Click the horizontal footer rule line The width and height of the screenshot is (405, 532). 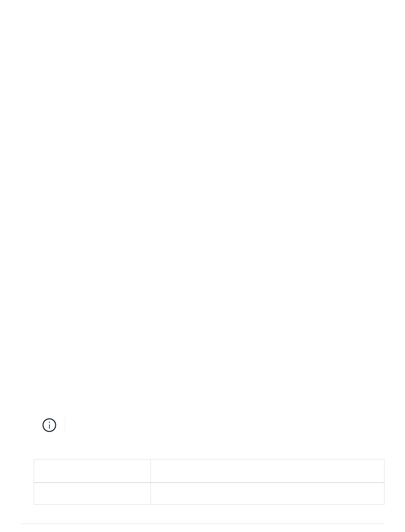(202, 524)
